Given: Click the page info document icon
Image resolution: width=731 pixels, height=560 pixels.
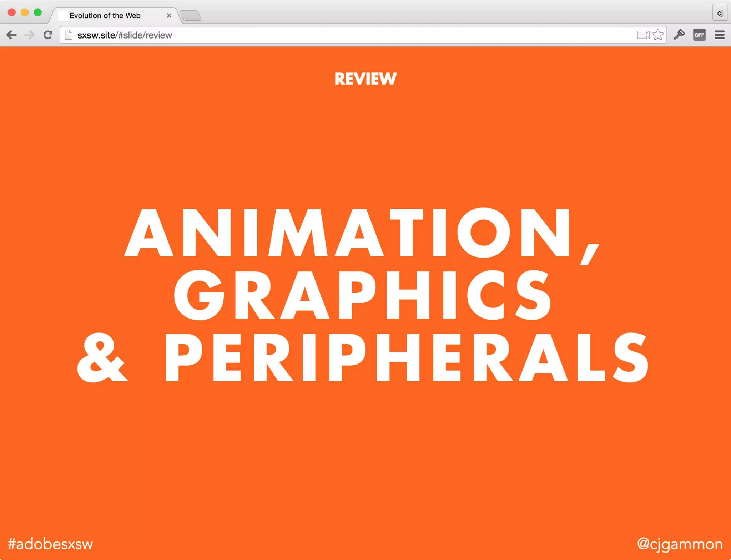Looking at the screenshot, I should click(x=69, y=35).
